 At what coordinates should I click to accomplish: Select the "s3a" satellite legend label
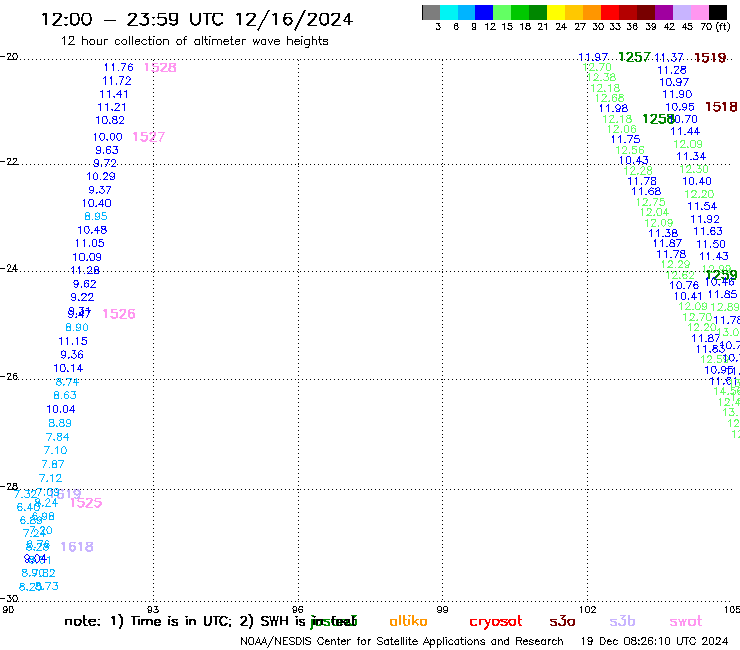pyautogui.click(x=562, y=621)
